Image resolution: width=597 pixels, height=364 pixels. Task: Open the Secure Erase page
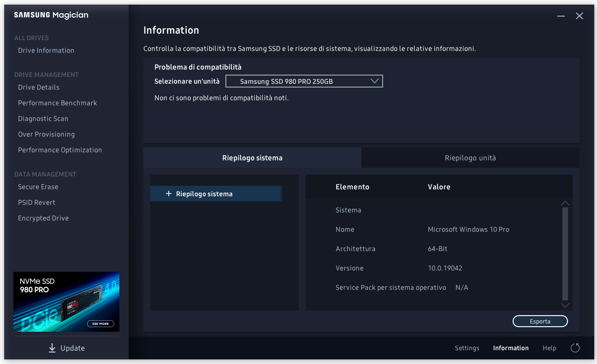coord(38,187)
